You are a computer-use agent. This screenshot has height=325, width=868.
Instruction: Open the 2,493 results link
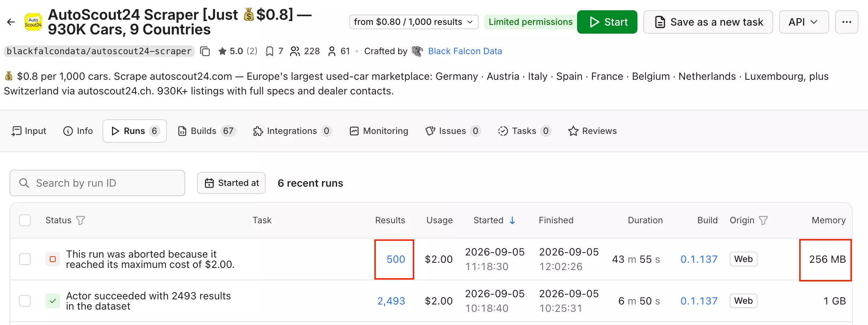391,301
